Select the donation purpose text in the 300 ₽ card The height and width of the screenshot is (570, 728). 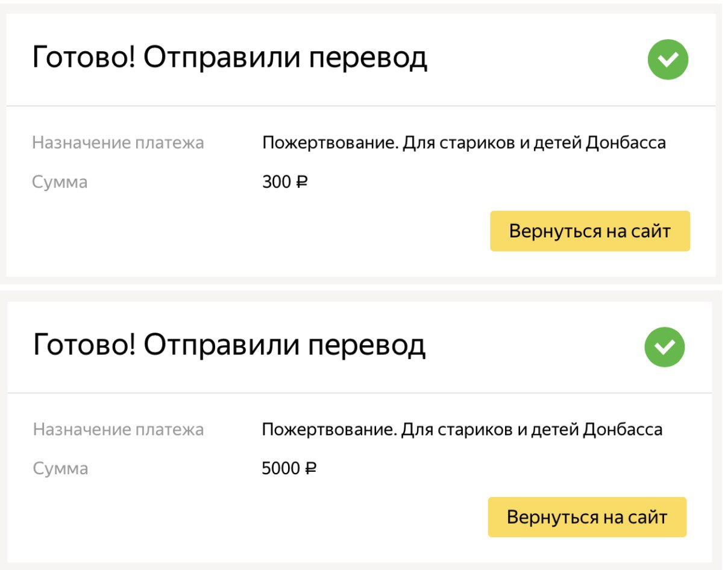coord(464,143)
